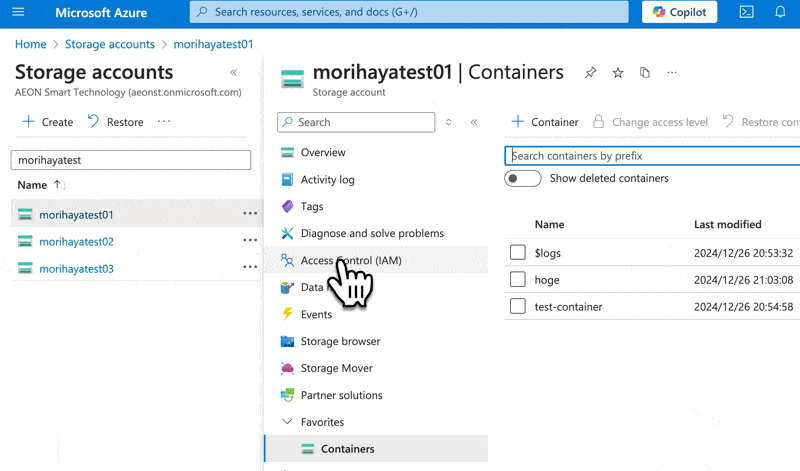Image resolution: width=800 pixels, height=471 pixels.
Task: Open the context menu for morihayatest02
Action: (x=250, y=240)
